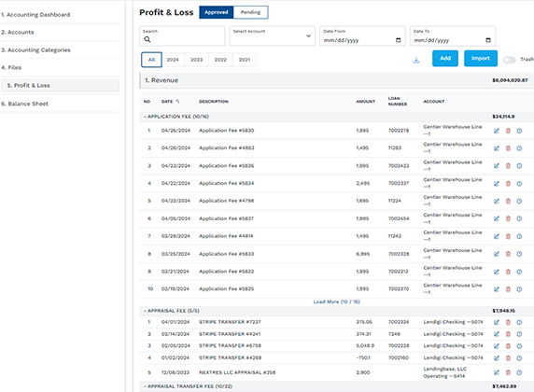This screenshot has width=534, height=392.
Task: Click the Date From input field
Action: [362, 35]
